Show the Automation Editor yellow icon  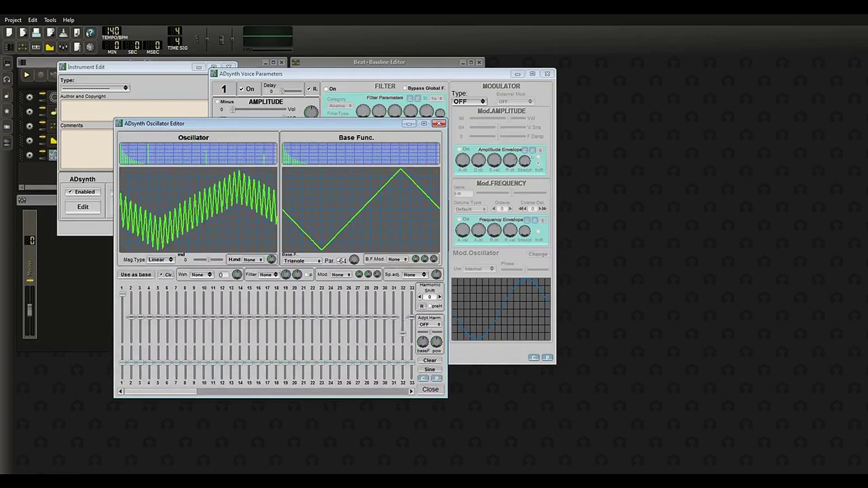click(x=50, y=47)
